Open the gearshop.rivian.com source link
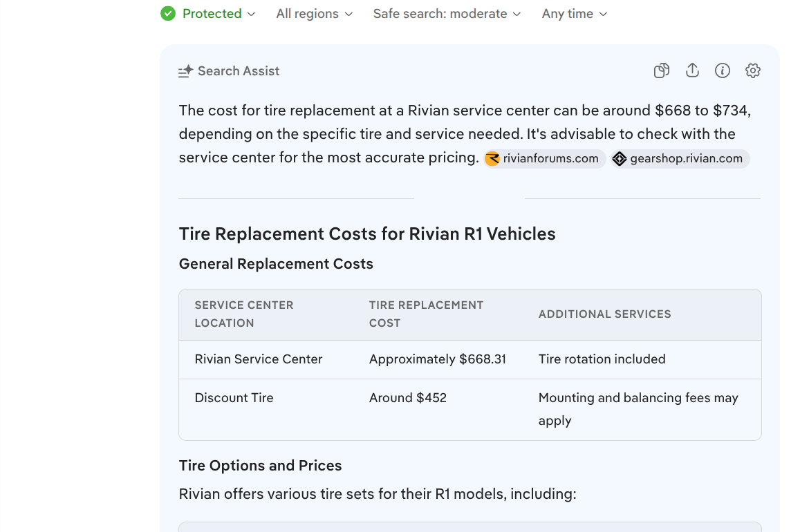Screen dimensions: 809x532 point(686,159)
